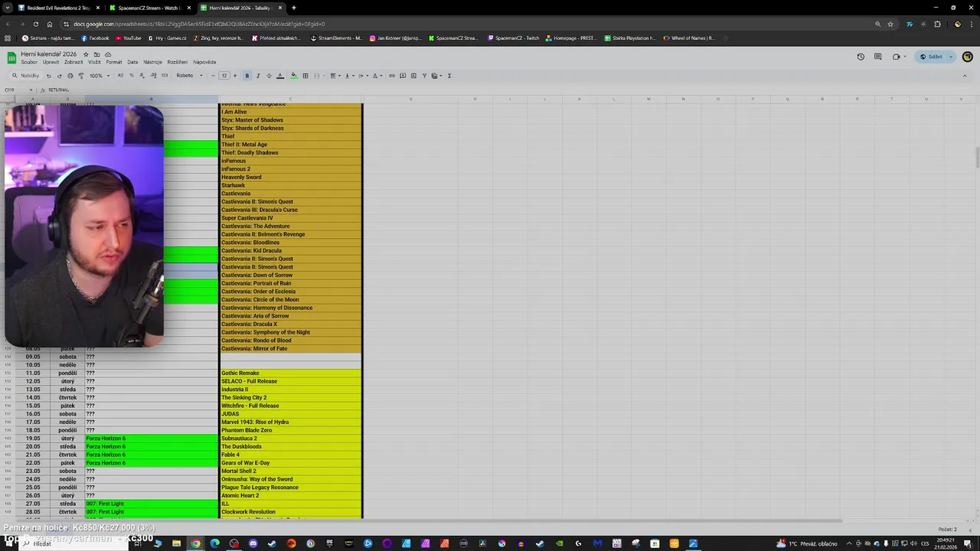
Task: Click the font size field showing 12
Action: (x=224, y=76)
